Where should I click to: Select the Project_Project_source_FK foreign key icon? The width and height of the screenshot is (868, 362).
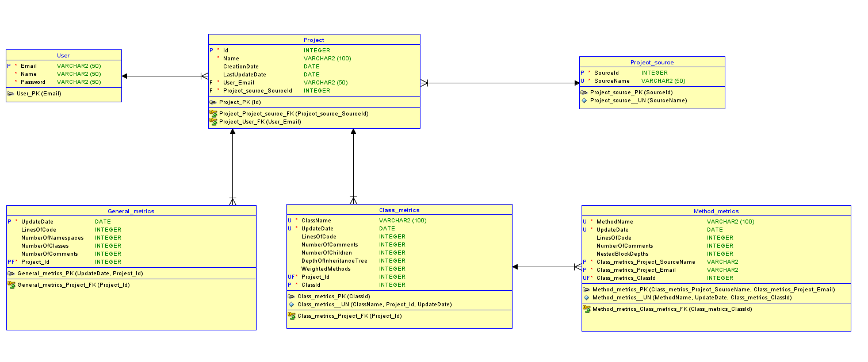point(213,114)
